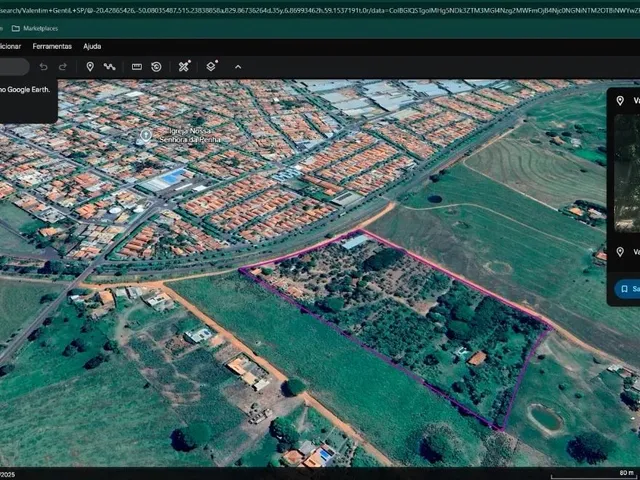Select Igreja Nossa Senhora da Penha marker
The width and height of the screenshot is (640, 480).
click(x=146, y=135)
